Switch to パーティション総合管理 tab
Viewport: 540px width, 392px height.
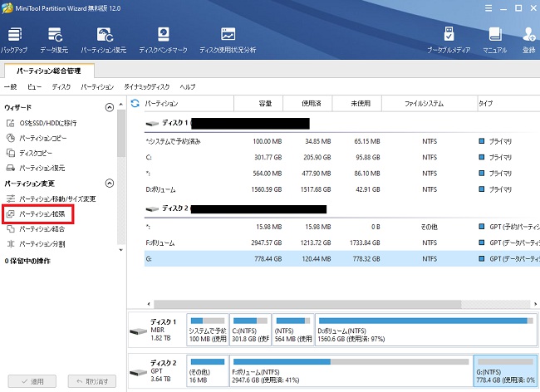pos(49,71)
